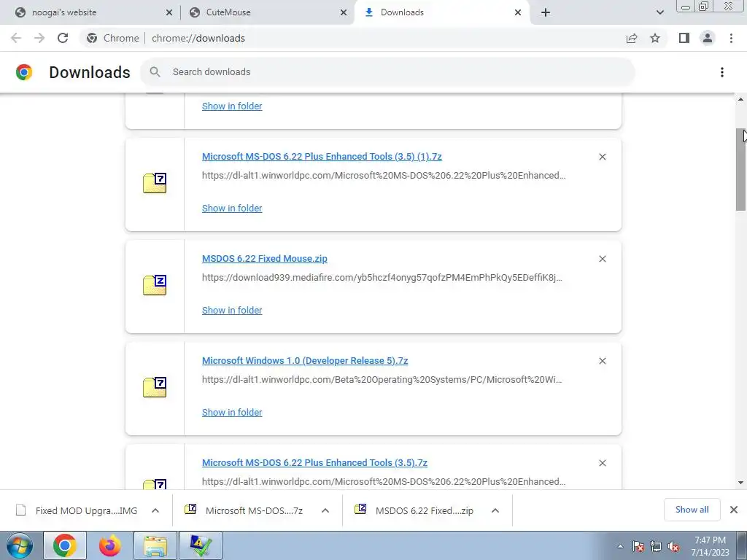Remove Windows 1.0 Developer Release 5.7z from list
Image resolution: width=747 pixels, height=560 pixels.
pyautogui.click(x=603, y=361)
